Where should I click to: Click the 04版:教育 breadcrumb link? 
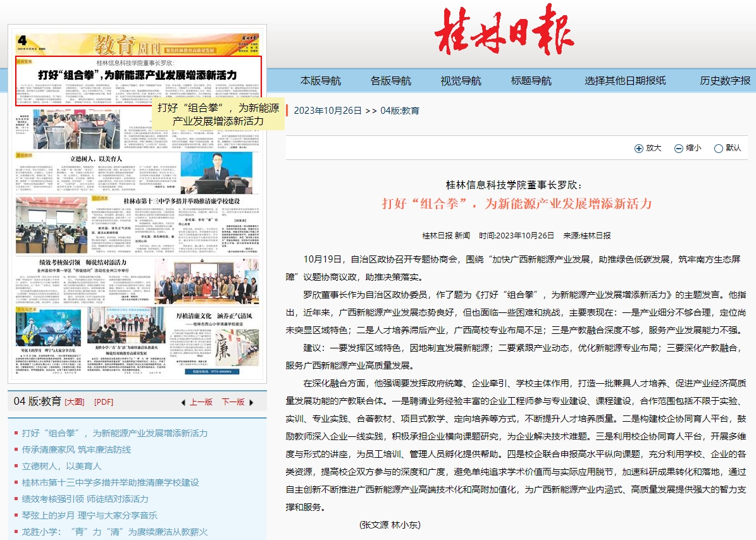[399, 111]
